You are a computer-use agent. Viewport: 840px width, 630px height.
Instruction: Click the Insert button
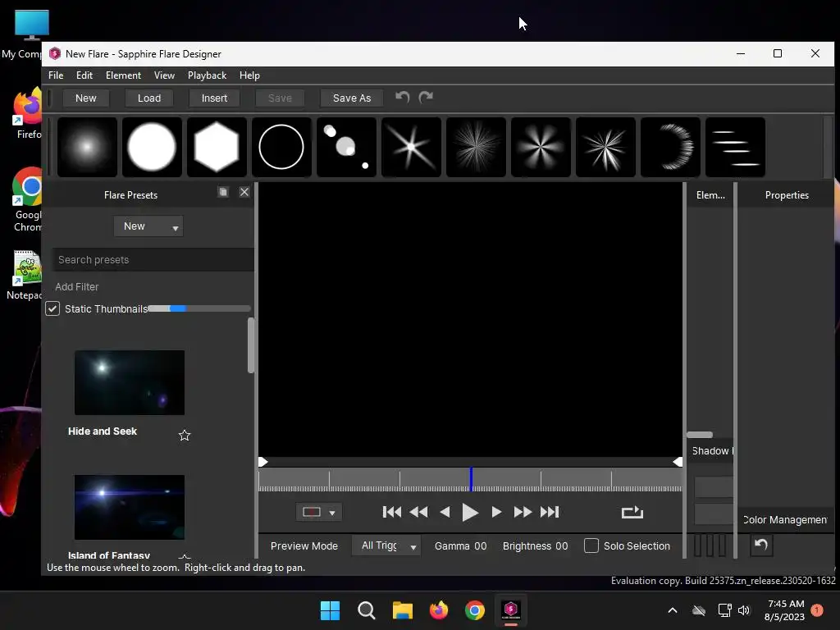[x=214, y=98]
